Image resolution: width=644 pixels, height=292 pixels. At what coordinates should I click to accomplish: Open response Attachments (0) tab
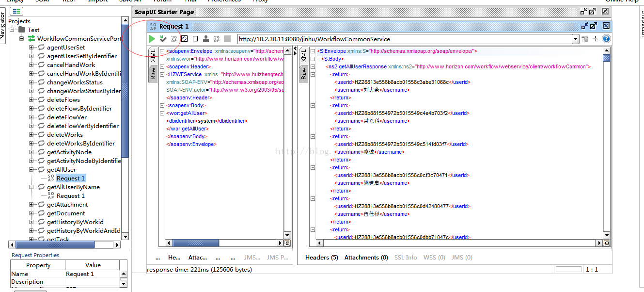(x=366, y=257)
